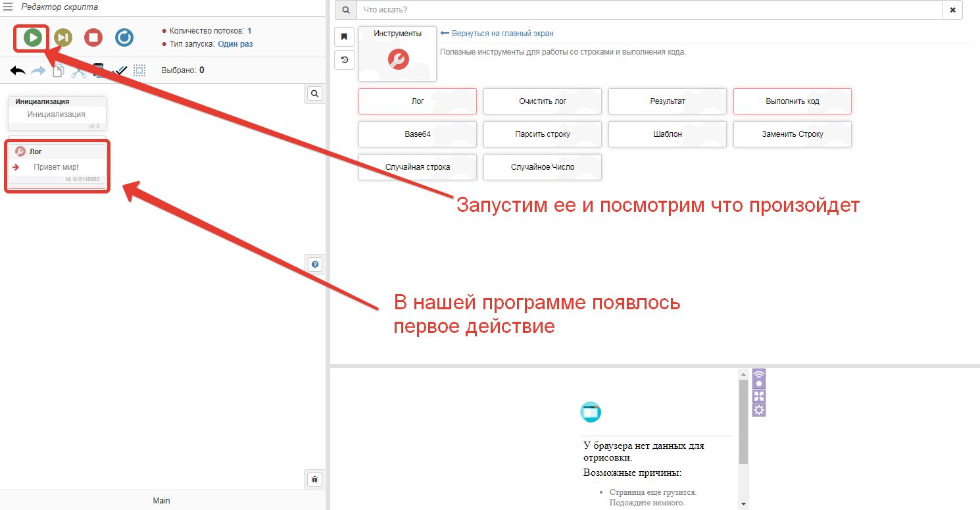Click the dotted selection mode icon
980x510 pixels.
pyautogui.click(x=139, y=70)
